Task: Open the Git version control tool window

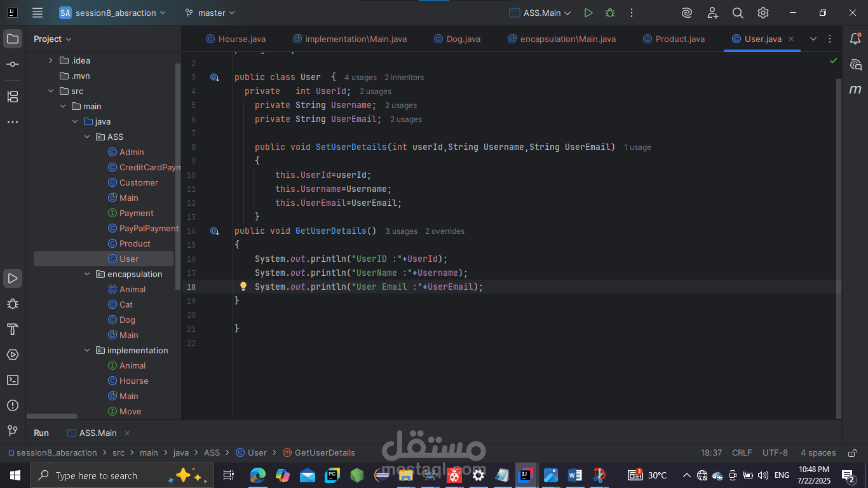Action: click(x=13, y=431)
